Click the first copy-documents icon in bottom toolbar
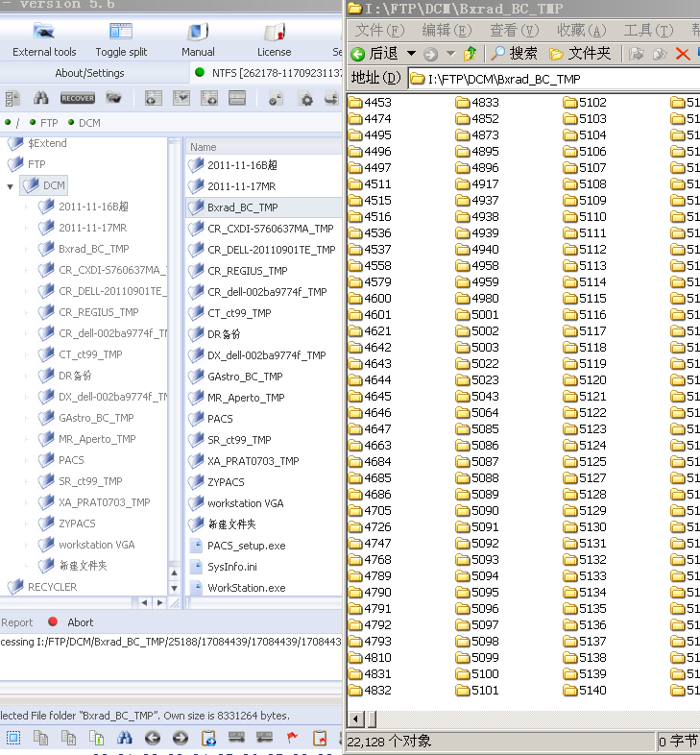Image resolution: width=700 pixels, height=755 pixels. [x=41, y=738]
